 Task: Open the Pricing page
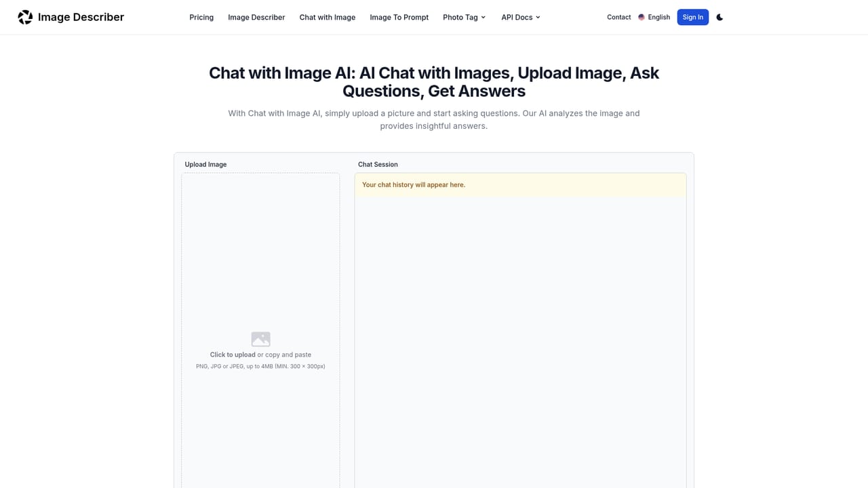click(201, 17)
